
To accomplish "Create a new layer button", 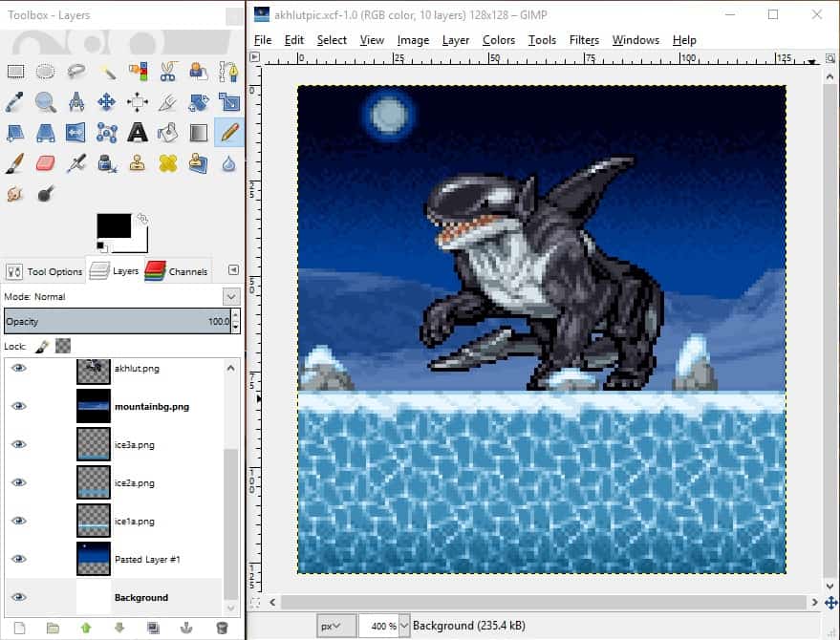I will 19,628.
